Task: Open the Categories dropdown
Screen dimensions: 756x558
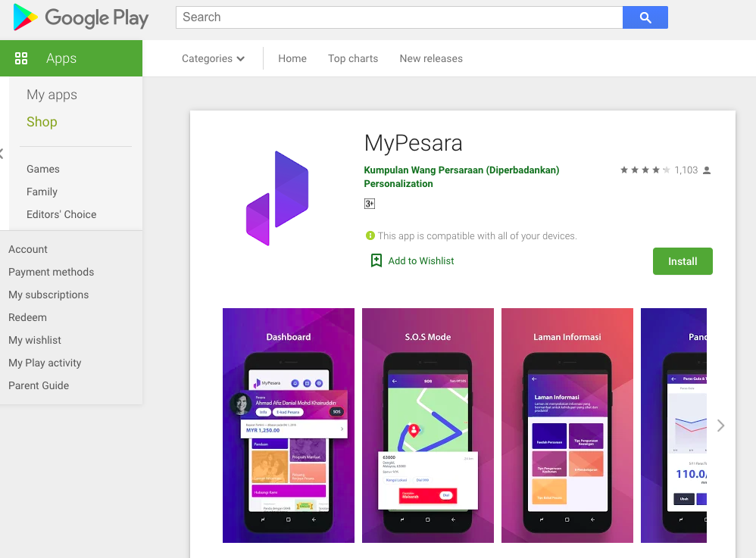Action: click(x=213, y=58)
